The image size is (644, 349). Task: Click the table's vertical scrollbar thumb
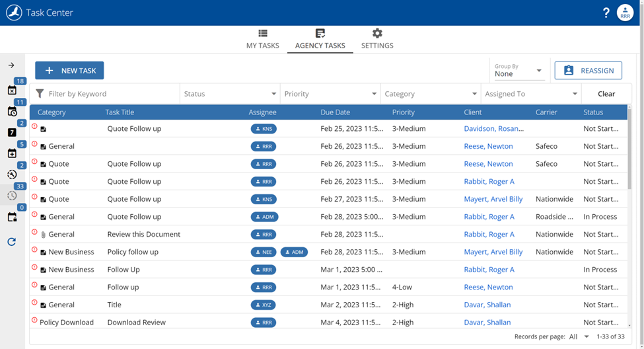pos(629,148)
